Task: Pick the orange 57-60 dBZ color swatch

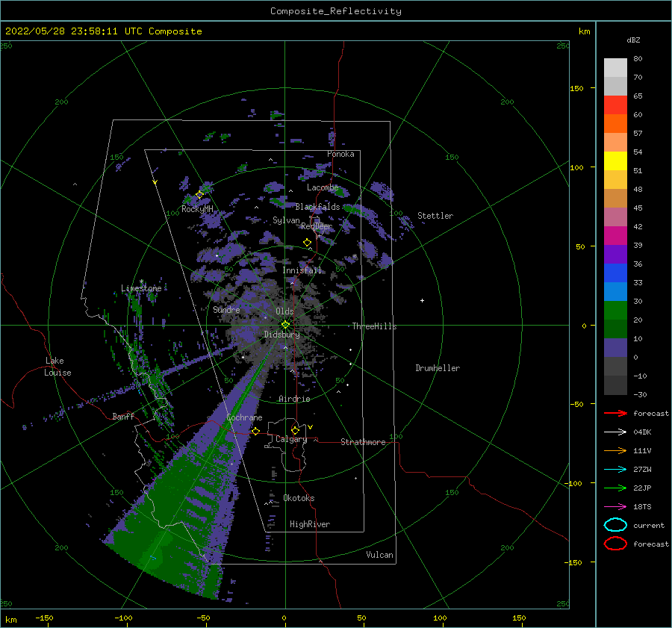Action: pos(615,123)
